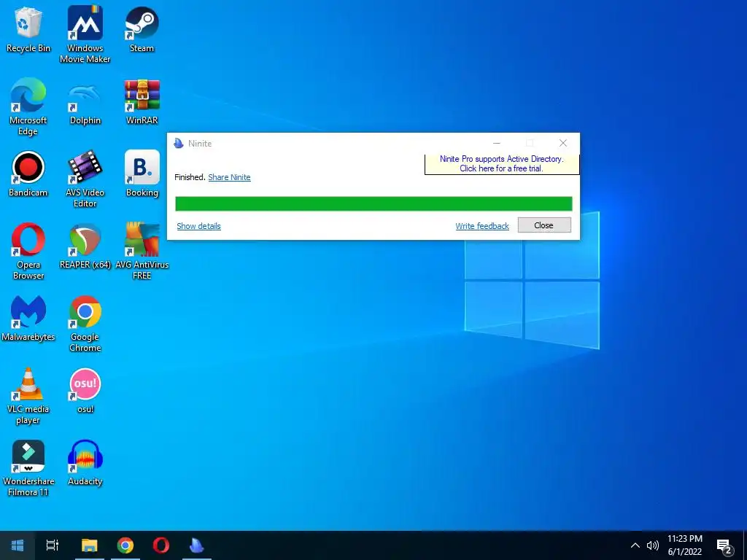Viewport: 747px width, 560px height.
Task: Minimize the Ninite window
Action: 496,143
